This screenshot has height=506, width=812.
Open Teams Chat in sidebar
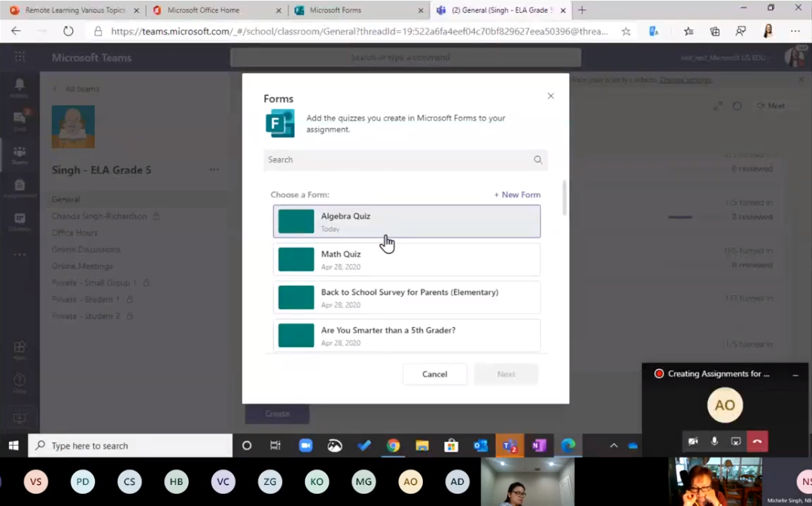pyautogui.click(x=19, y=121)
